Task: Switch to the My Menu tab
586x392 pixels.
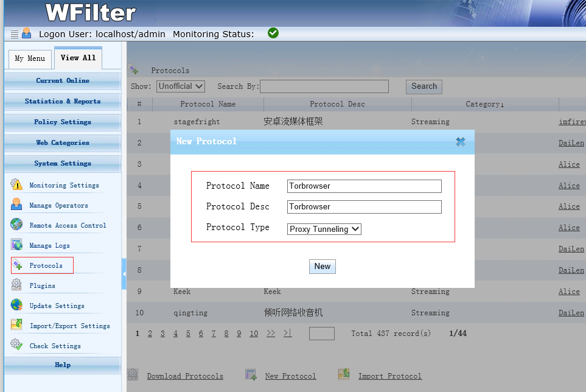Action: [30, 58]
